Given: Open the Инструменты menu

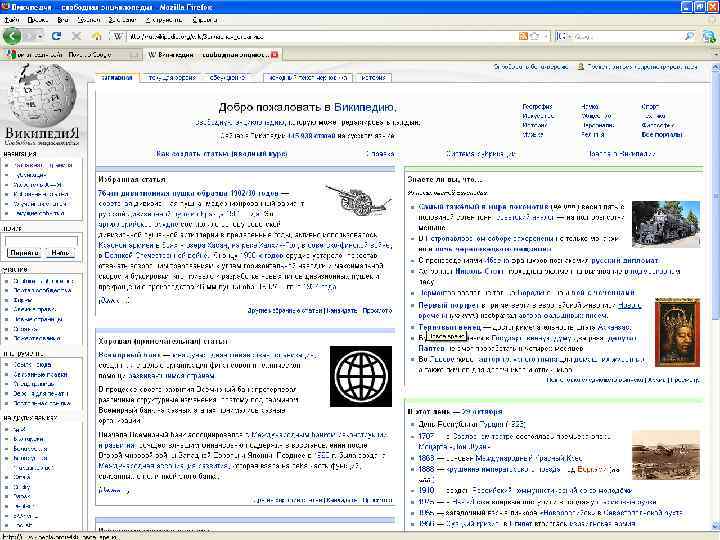Looking at the screenshot, I should tap(163, 20).
